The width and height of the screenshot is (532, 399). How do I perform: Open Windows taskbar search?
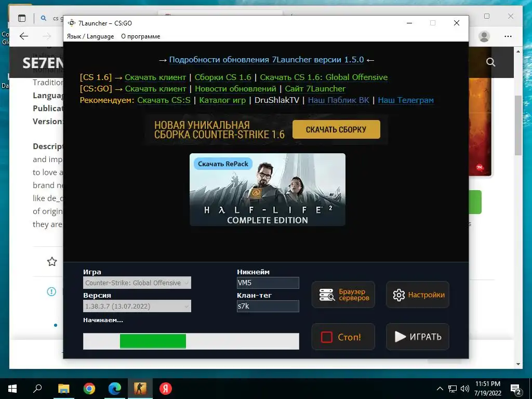click(x=37, y=389)
